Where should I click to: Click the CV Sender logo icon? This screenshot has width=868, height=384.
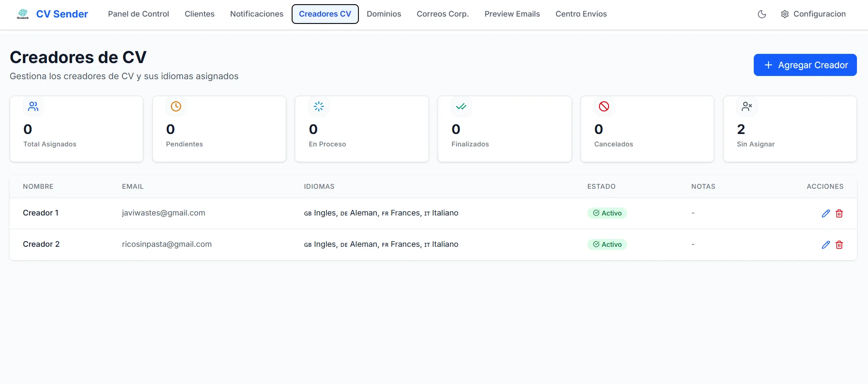click(23, 14)
